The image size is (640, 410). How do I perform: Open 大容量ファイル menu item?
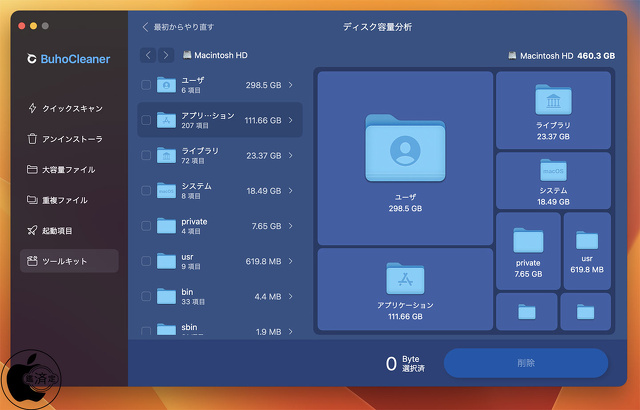69,169
